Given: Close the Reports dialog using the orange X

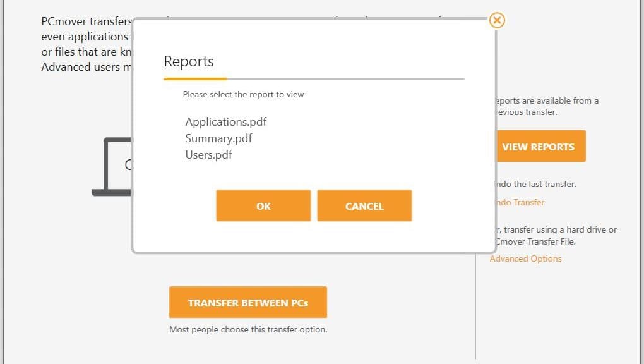Looking at the screenshot, I should click(497, 20).
